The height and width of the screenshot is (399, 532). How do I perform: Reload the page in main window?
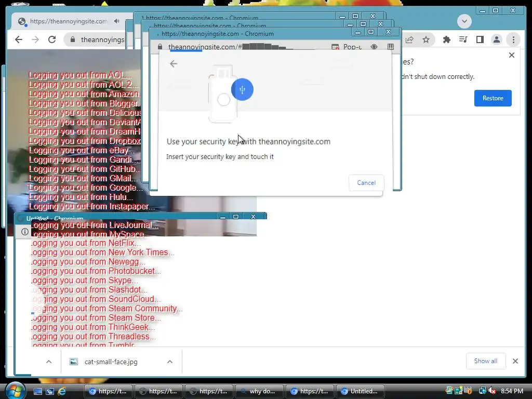pos(52,39)
